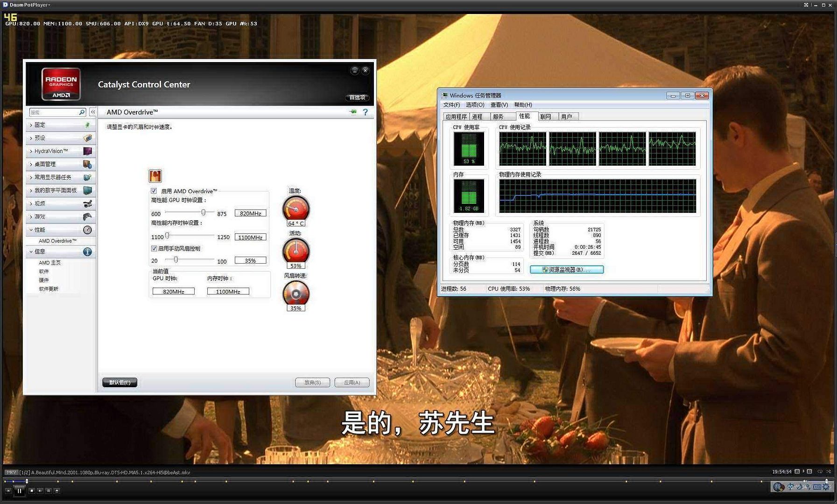Pause video with the PotPlayer pause button
The height and width of the screenshot is (504, 837).
[x=19, y=490]
